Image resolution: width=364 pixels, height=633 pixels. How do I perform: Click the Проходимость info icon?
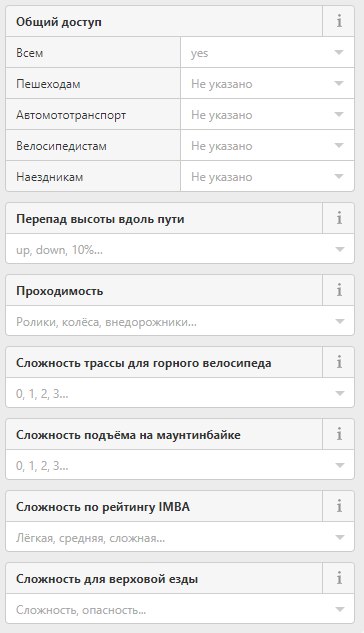point(339,290)
